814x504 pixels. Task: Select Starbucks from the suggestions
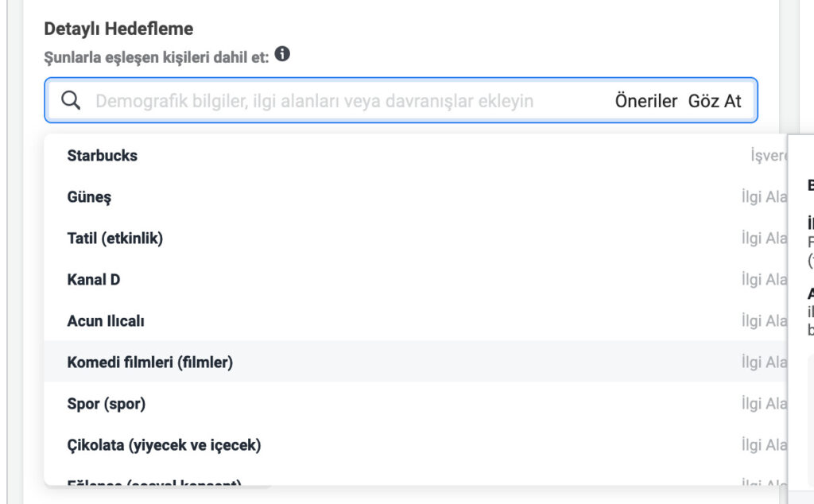point(103,156)
